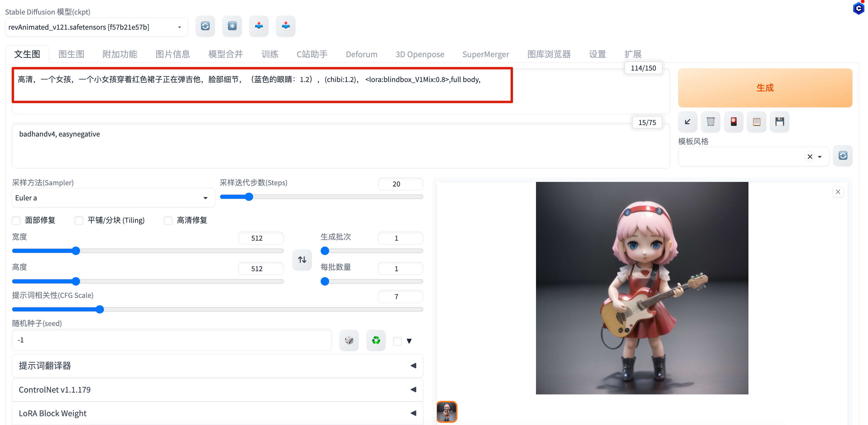Enable the 高清修复 checkbox
868x425 pixels.
point(168,220)
